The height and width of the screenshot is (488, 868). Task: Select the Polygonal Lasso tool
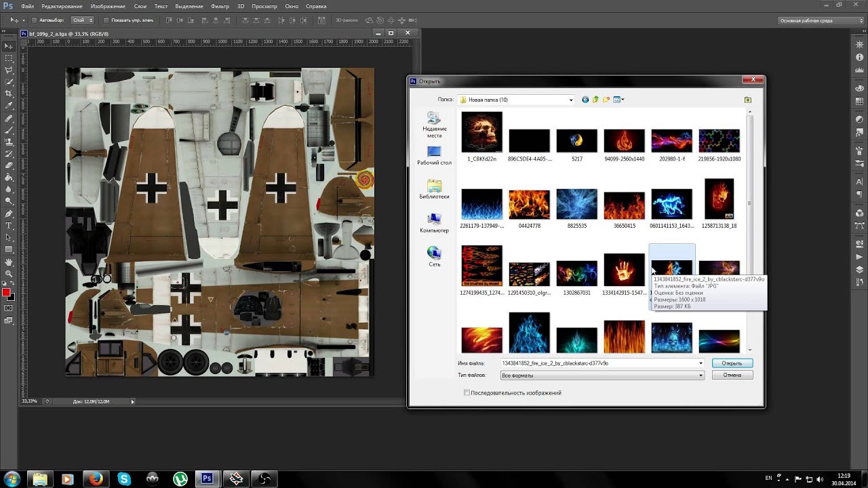tap(9, 70)
